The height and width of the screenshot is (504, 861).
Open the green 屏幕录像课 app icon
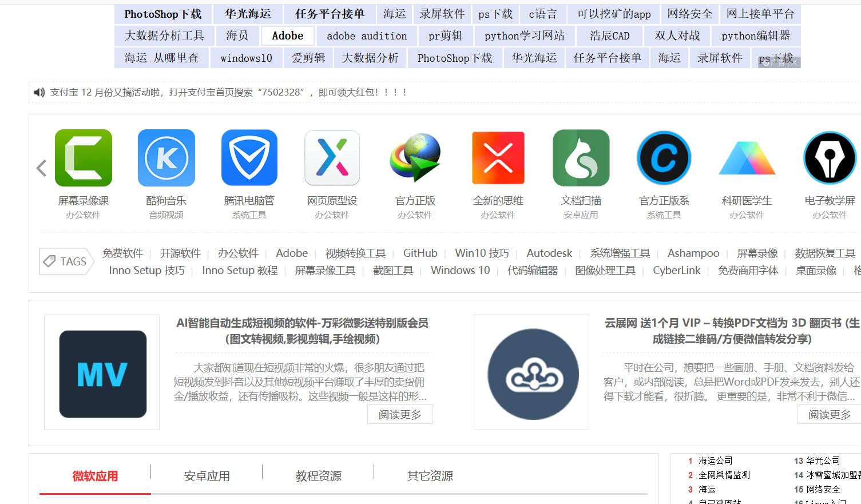pyautogui.click(x=84, y=158)
